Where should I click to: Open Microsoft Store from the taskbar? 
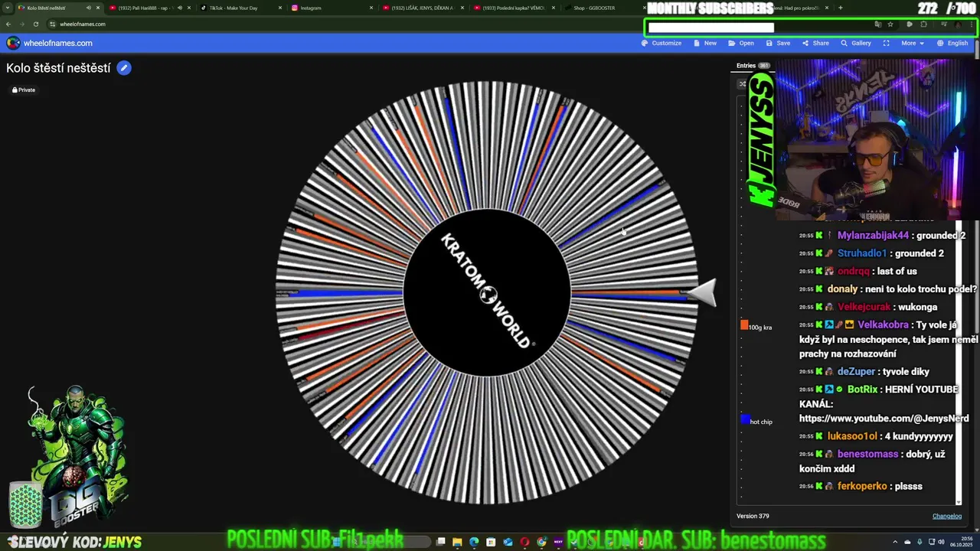click(491, 542)
